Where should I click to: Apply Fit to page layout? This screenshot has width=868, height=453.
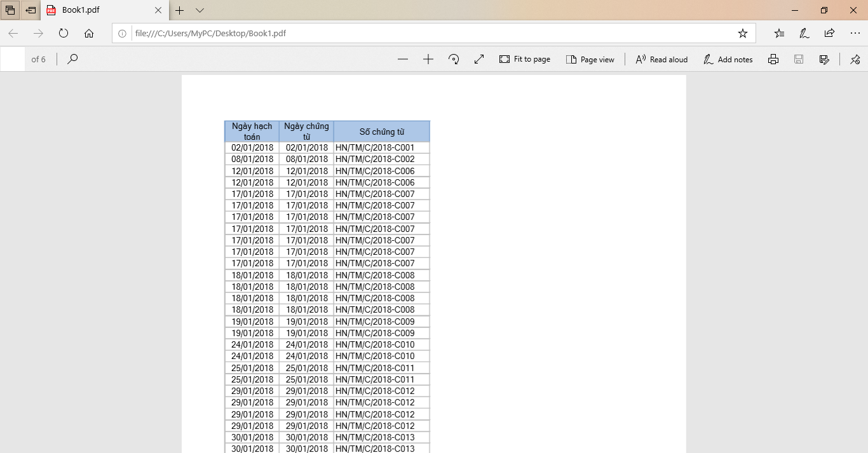click(524, 59)
